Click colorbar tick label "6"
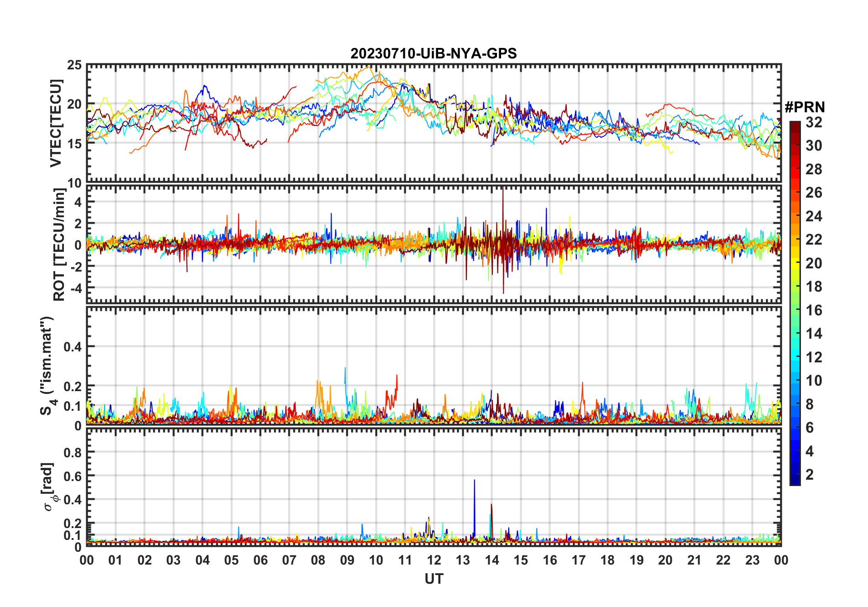 pos(810,428)
